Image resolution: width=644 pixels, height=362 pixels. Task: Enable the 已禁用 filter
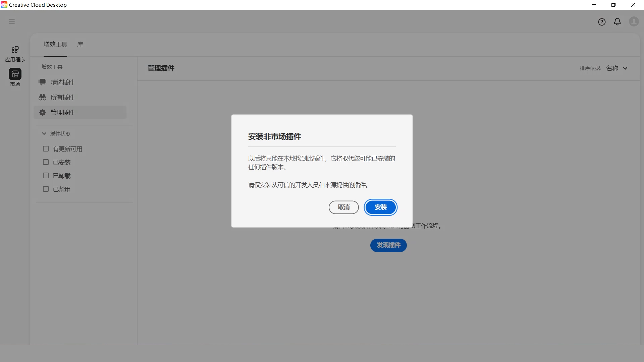pyautogui.click(x=46, y=189)
